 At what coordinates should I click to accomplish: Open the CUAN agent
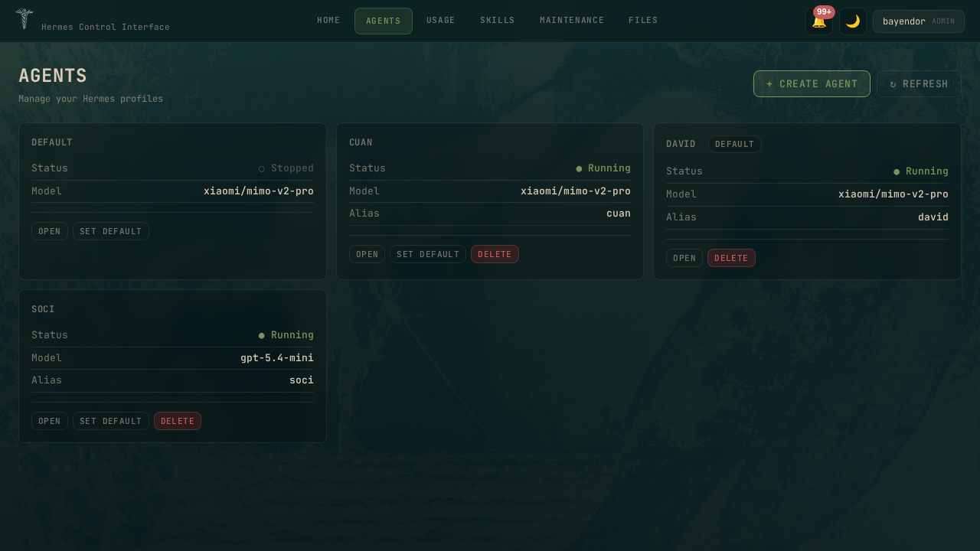(367, 254)
